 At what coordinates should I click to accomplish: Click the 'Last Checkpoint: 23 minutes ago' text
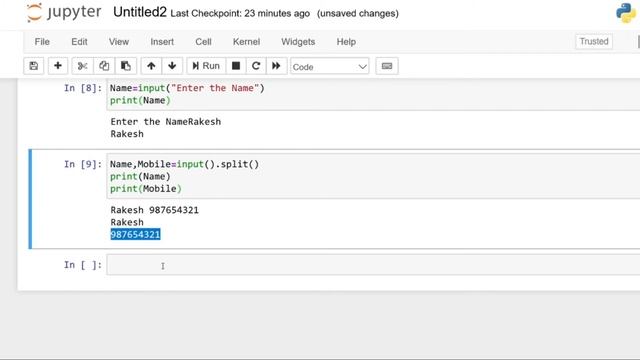tap(240, 13)
